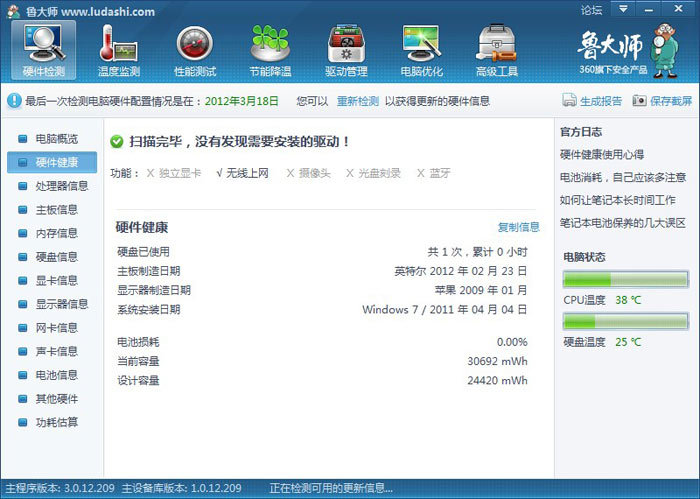
Task: Open the title bar dropdown menu arrow
Action: point(623,9)
